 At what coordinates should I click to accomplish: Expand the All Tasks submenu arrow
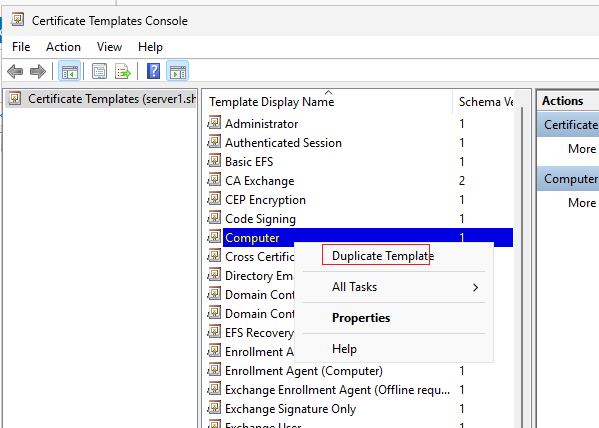click(x=475, y=287)
